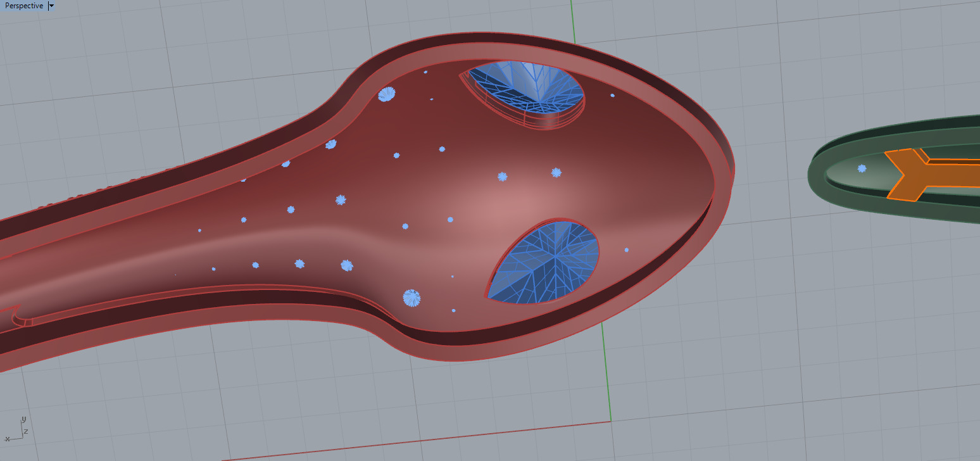Open the dropdown arrow beside Perspective
The height and width of the screenshot is (461, 980).
coord(51,6)
